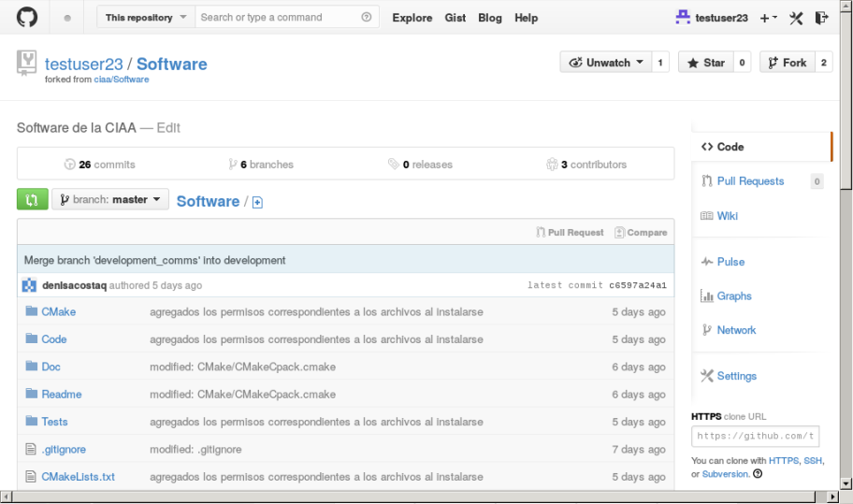This screenshot has height=504, width=853.
Task: Select the HTTPS clone URL field
Action: 755,436
